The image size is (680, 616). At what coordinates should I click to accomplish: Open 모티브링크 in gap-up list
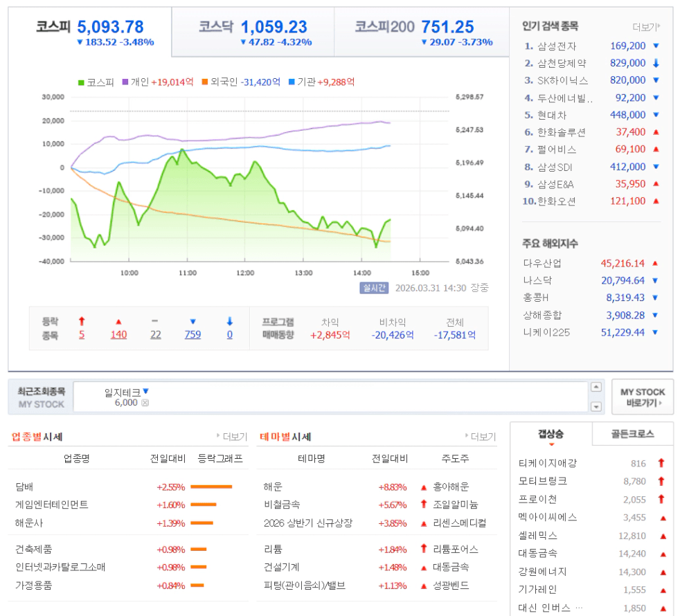click(x=542, y=481)
